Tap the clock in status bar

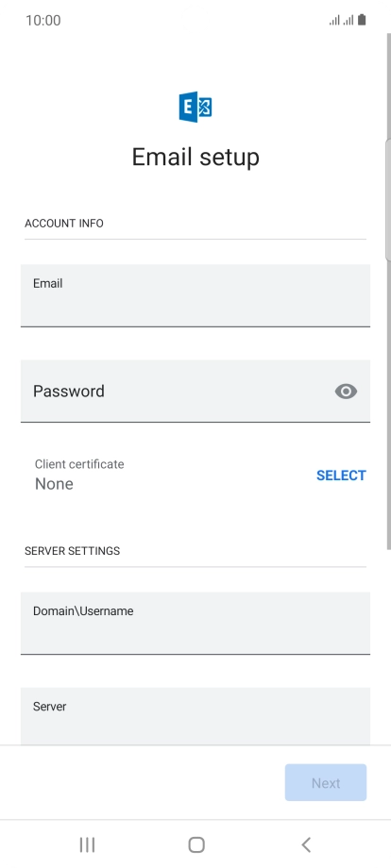click(43, 21)
